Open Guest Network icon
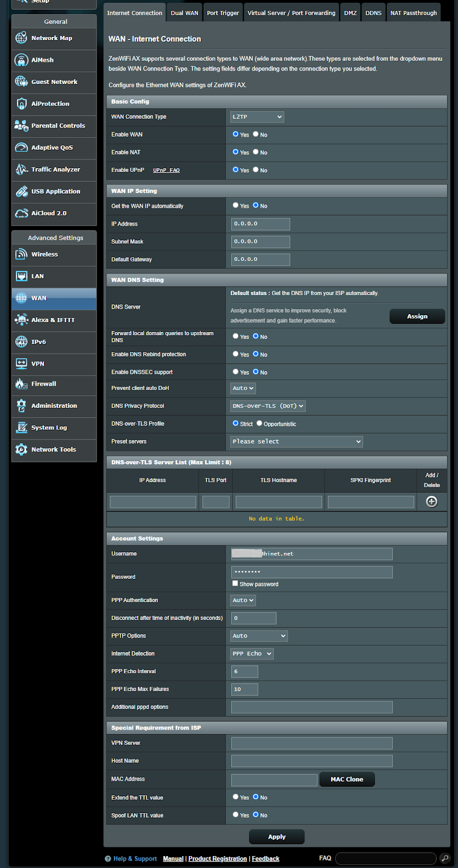 [x=21, y=82]
